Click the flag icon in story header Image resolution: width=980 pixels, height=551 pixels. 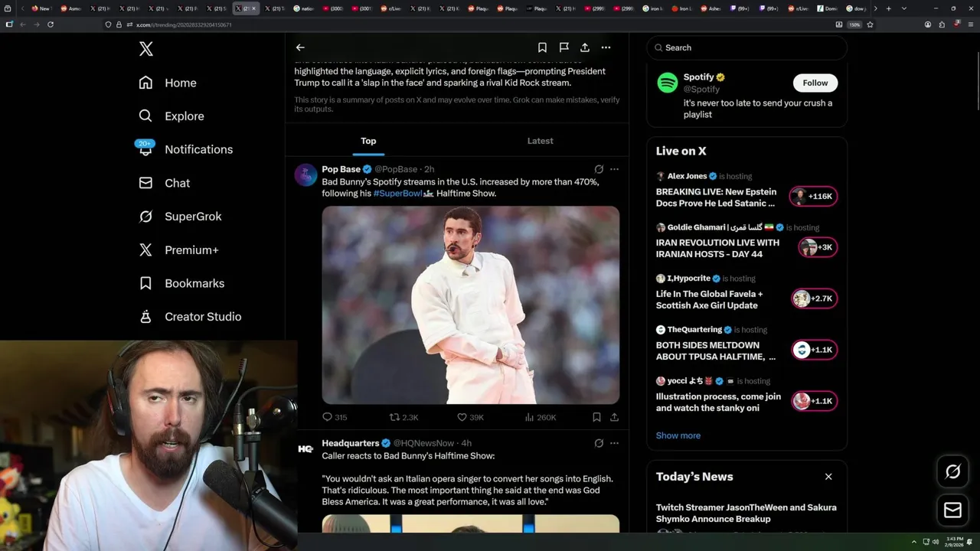click(x=563, y=47)
